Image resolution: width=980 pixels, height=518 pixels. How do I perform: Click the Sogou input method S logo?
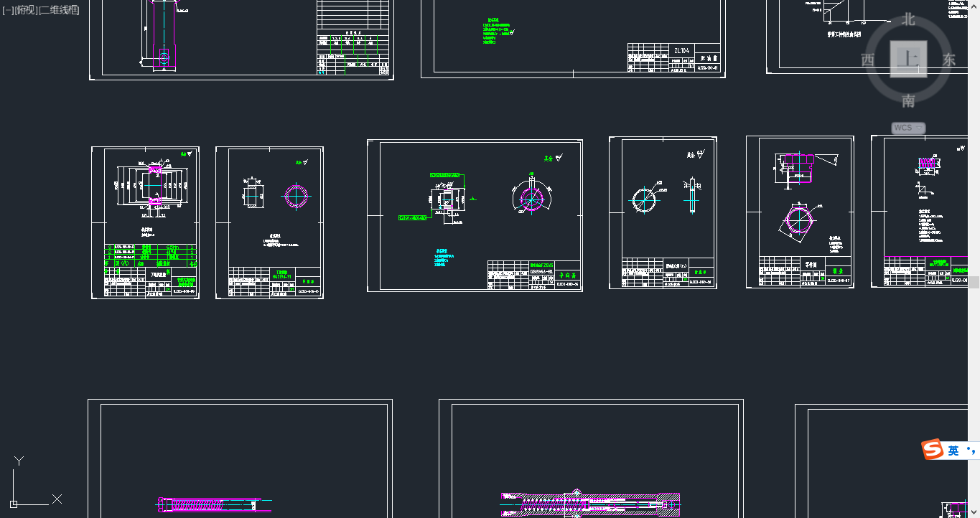[x=932, y=450]
